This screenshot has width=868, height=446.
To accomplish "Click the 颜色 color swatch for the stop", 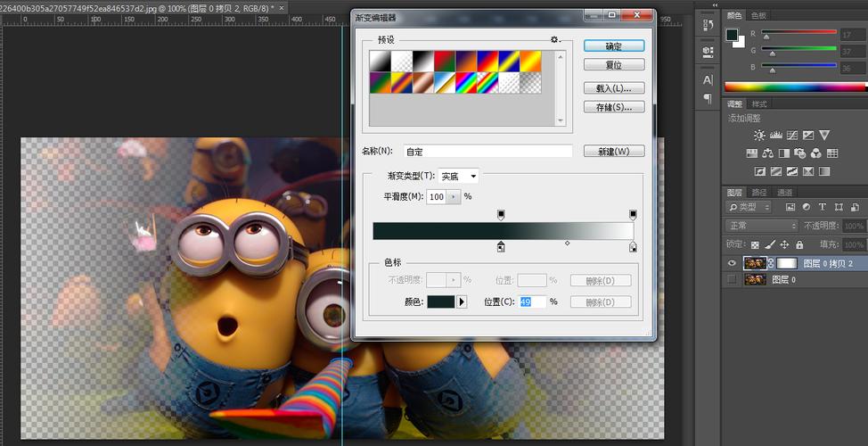I will point(441,302).
